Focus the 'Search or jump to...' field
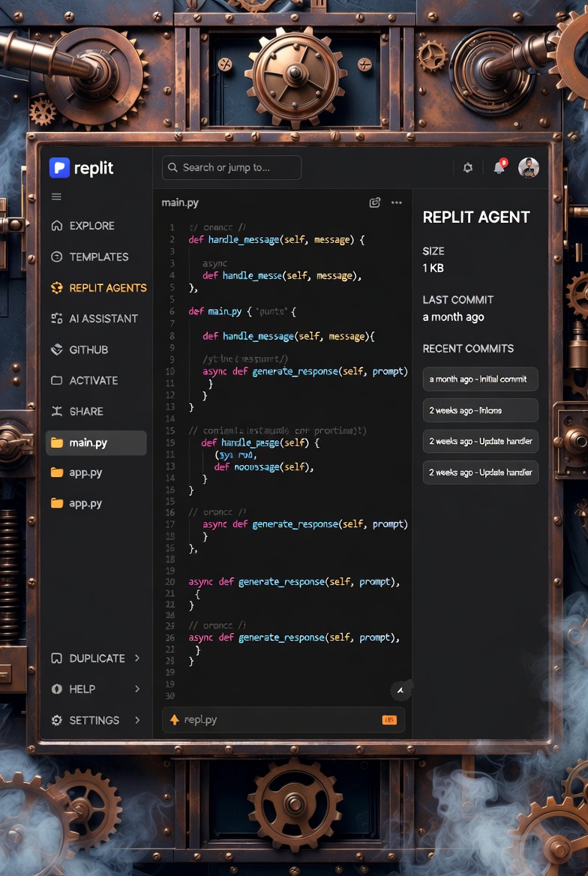 pos(232,167)
